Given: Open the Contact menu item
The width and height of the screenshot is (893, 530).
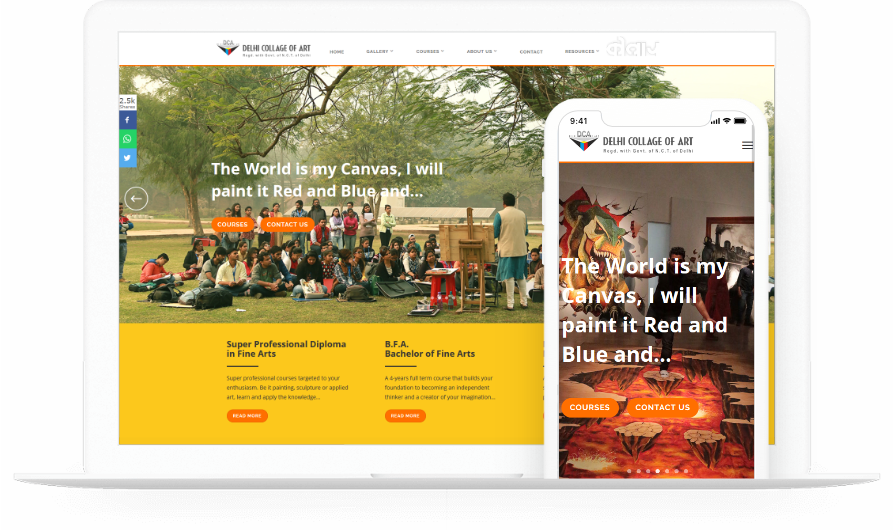Looking at the screenshot, I should [531, 52].
